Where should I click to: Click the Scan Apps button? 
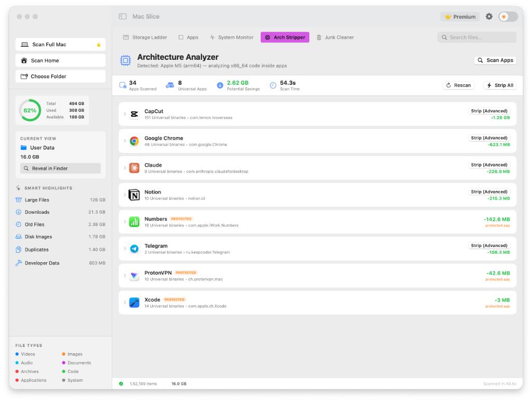[495, 60]
